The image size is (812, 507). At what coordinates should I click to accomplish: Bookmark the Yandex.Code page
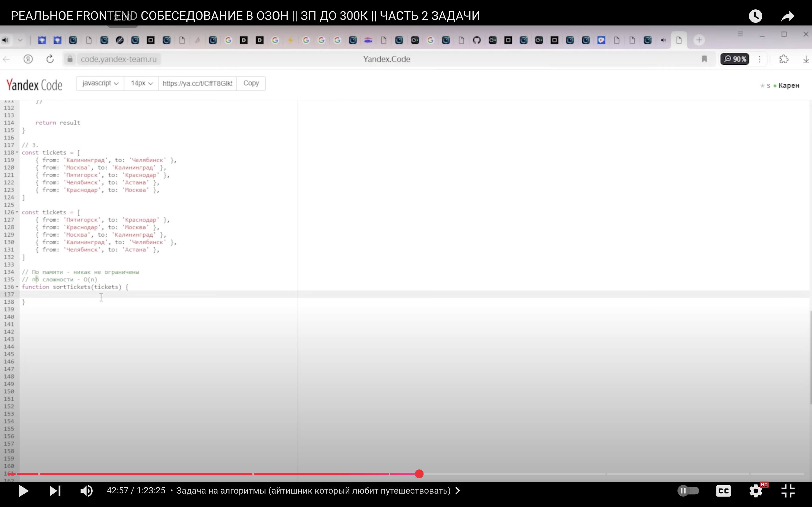coord(704,59)
